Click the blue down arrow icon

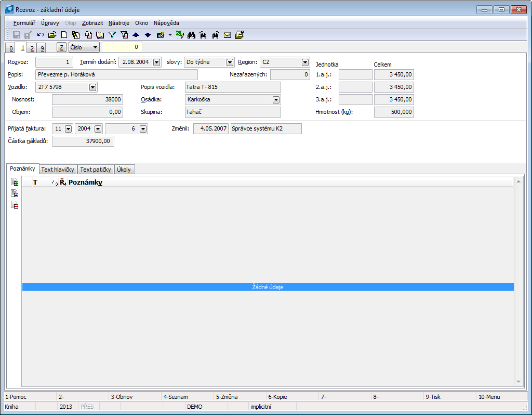[148, 35]
